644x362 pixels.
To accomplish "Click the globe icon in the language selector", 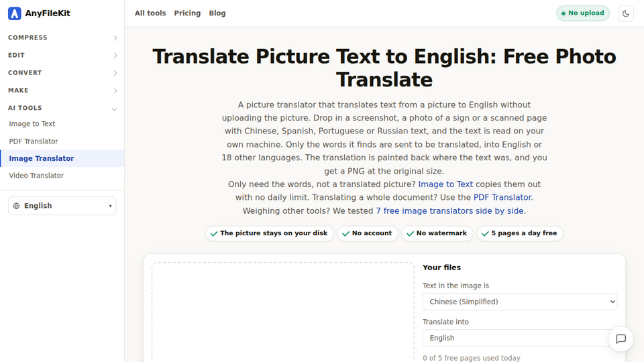I will tap(16, 206).
